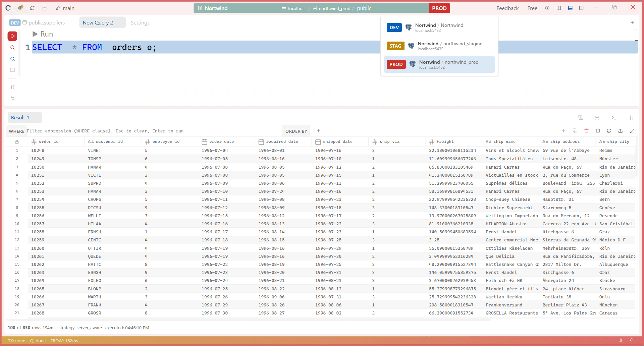Click the WHERE filter expression input
Viewport: 644px width, 346px height.
(x=154, y=131)
